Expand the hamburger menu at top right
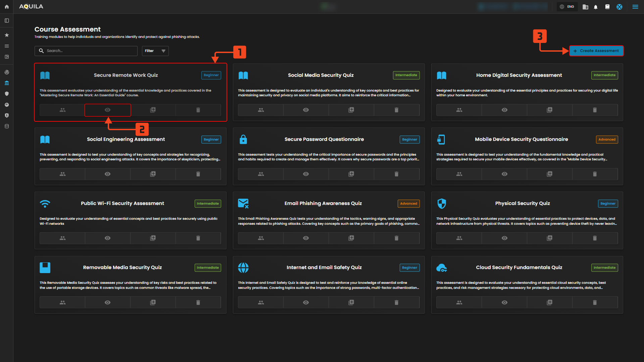 (x=635, y=7)
